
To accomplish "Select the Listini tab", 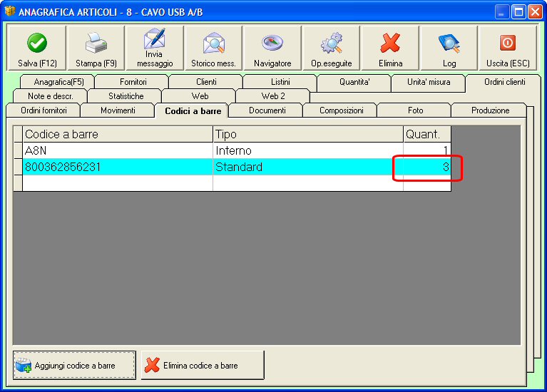I will click(x=280, y=82).
